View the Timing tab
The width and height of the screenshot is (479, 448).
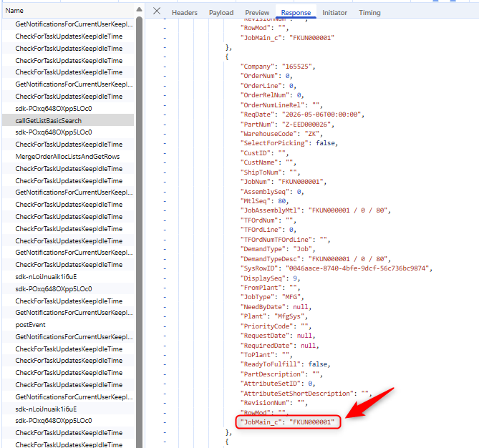click(x=369, y=13)
